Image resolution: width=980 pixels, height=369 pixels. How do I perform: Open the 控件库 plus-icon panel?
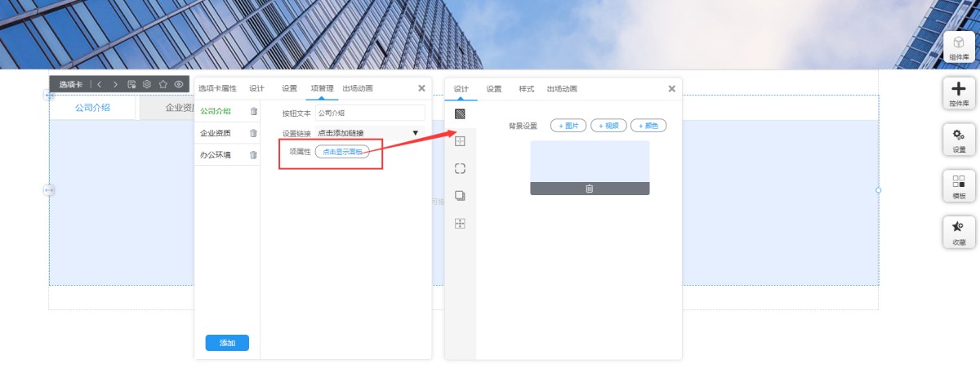point(959,94)
